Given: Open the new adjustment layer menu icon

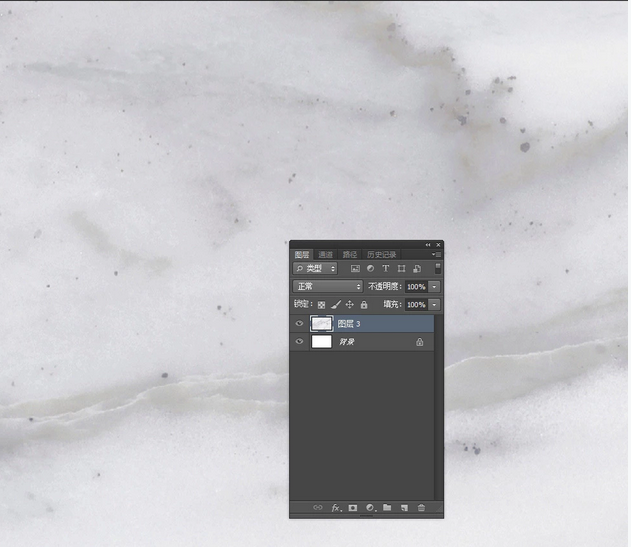Looking at the screenshot, I should tap(370, 508).
